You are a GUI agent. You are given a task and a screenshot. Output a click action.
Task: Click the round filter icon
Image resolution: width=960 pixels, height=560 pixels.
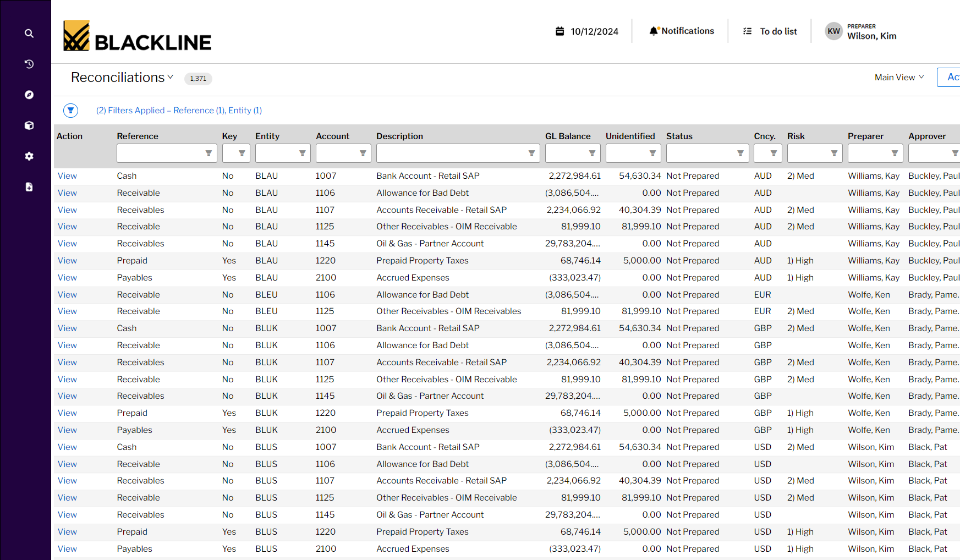point(70,111)
